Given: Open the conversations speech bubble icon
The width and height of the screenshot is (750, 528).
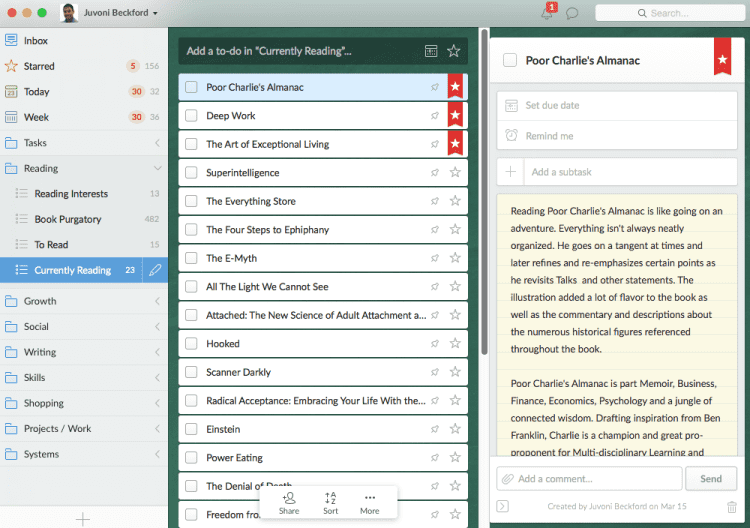Looking at the screenshot, I should coord(572,13).
